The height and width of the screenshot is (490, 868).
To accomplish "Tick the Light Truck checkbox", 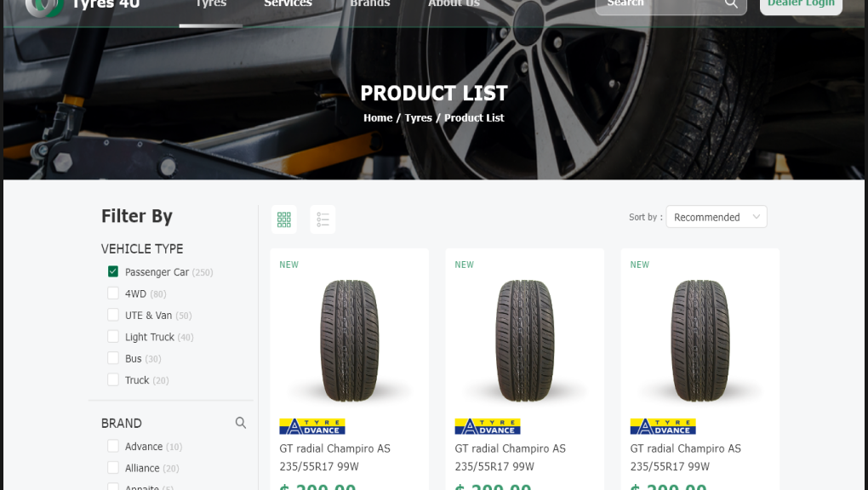I will (113, 336).
